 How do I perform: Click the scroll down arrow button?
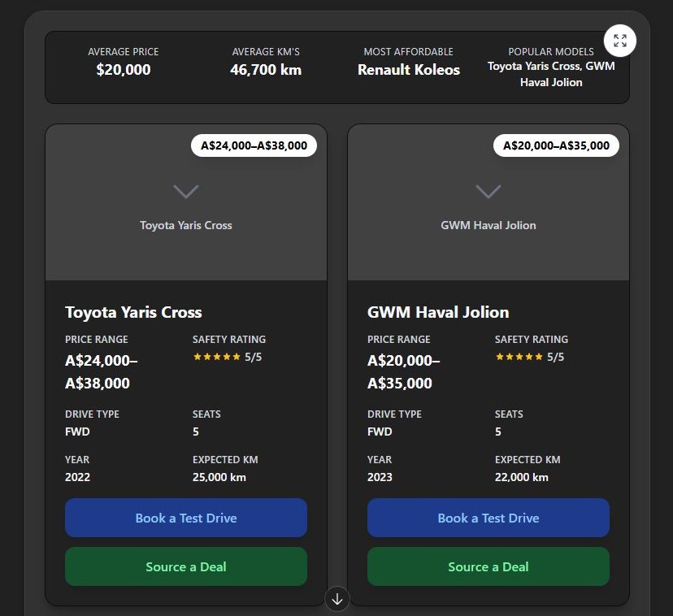tap(337, 599)
